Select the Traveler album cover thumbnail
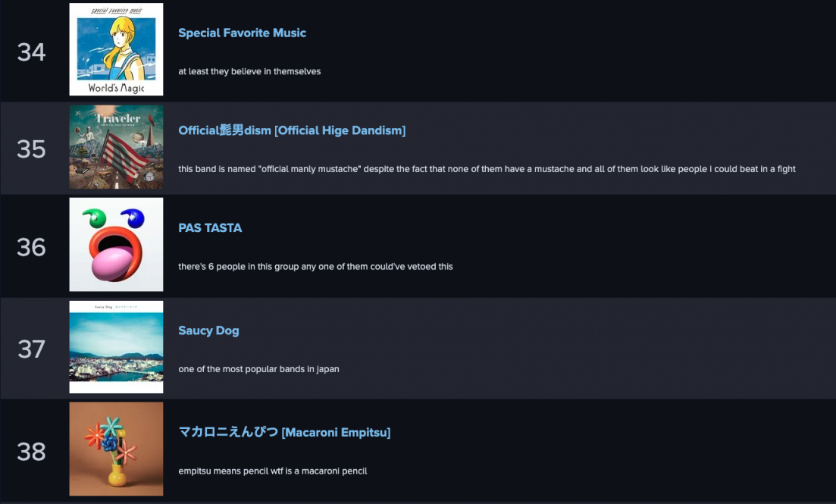836x504 pixels. (x=116, y=147)
